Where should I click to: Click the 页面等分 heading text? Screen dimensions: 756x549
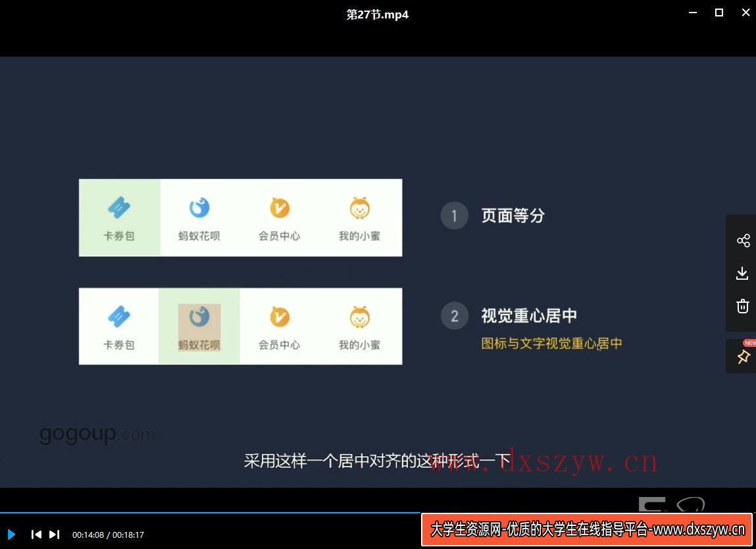point(513,216)
